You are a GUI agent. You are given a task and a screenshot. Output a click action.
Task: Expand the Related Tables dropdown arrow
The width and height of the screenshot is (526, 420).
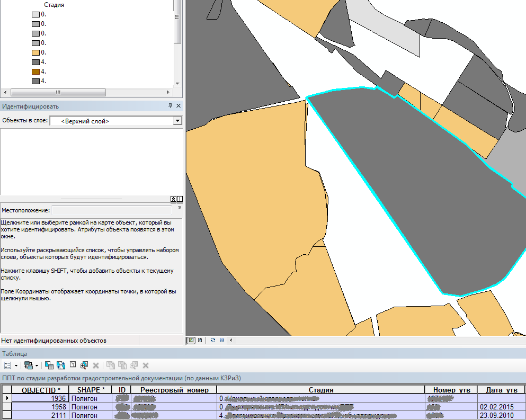[x=37, y=365]
